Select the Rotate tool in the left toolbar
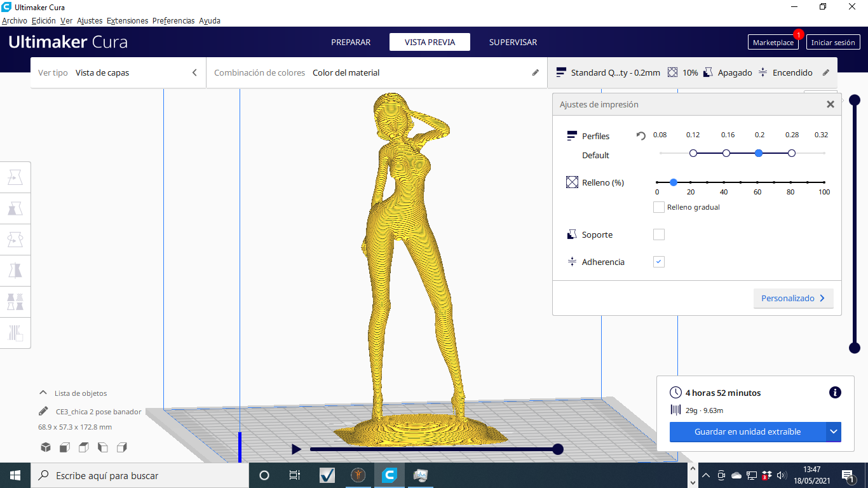This screenshot has width=868, height=488. point(15,240)
